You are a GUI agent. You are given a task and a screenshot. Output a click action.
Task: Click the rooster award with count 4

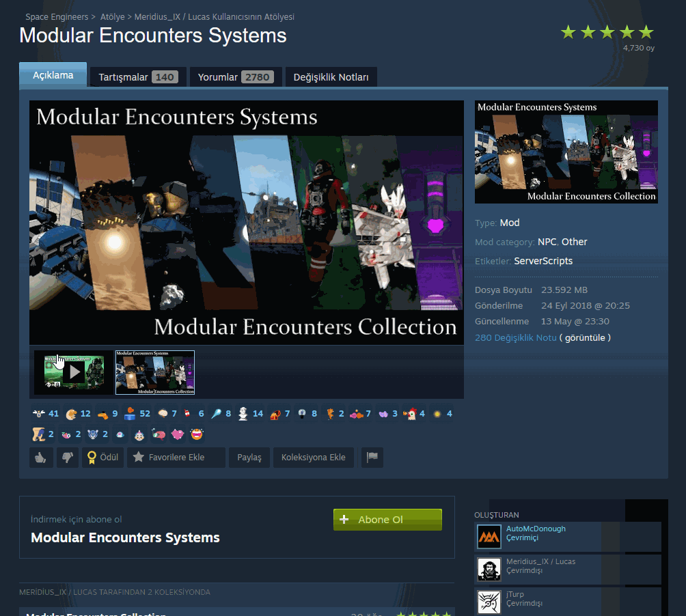point(414,414)
